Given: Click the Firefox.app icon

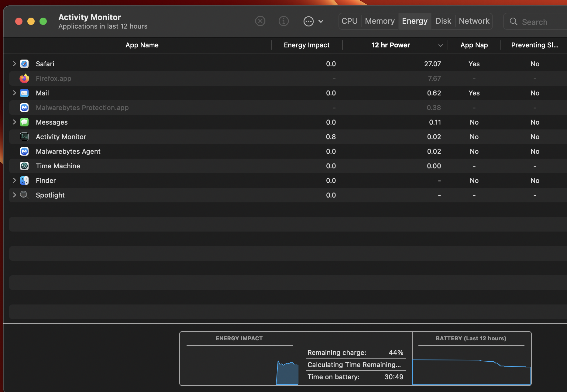Looking at the screenshot, I should [x=24, y=78].
